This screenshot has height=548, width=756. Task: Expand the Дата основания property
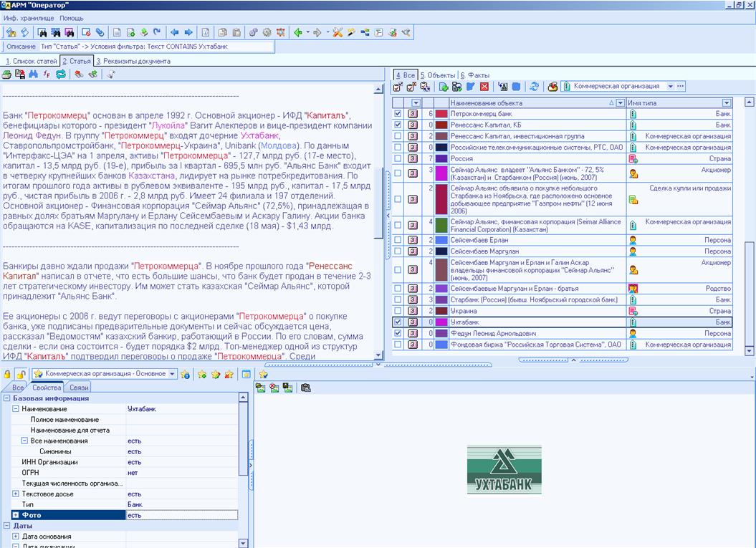[x=16, y=537]
